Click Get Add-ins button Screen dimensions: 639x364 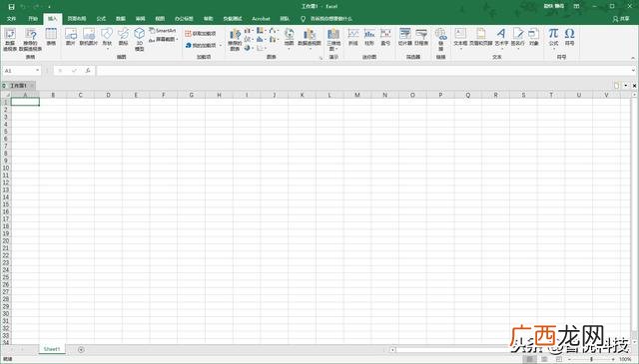[x=200, y=34]
